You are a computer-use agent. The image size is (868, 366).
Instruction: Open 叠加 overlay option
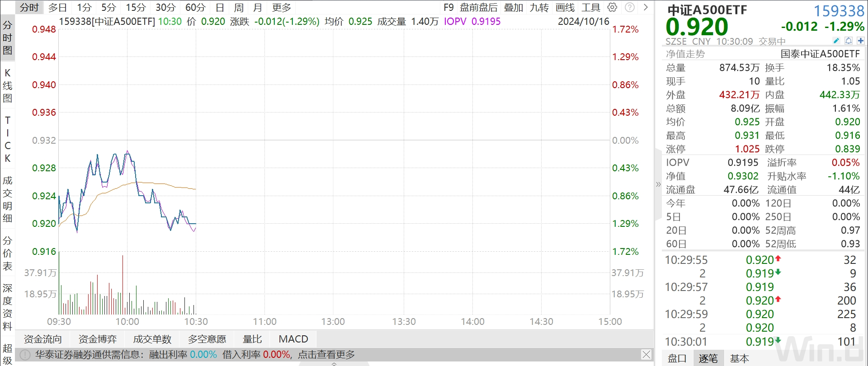point(514,7)
